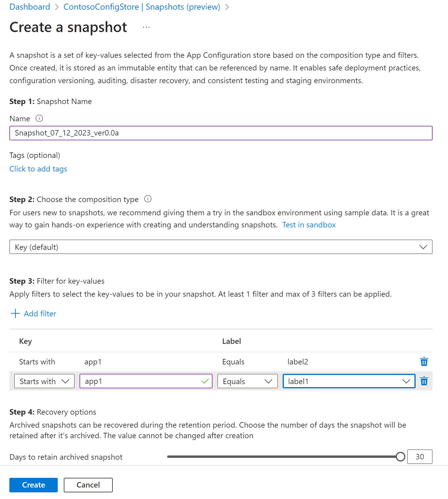Click the retention days number box
The image size is (448, 499).
tap(420, 457)
